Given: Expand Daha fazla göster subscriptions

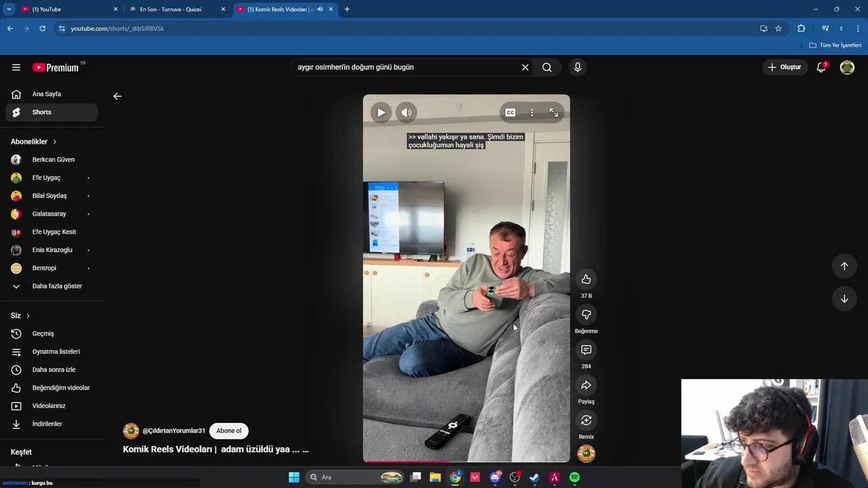Looking at the screenshot, I should pos(52,286).
